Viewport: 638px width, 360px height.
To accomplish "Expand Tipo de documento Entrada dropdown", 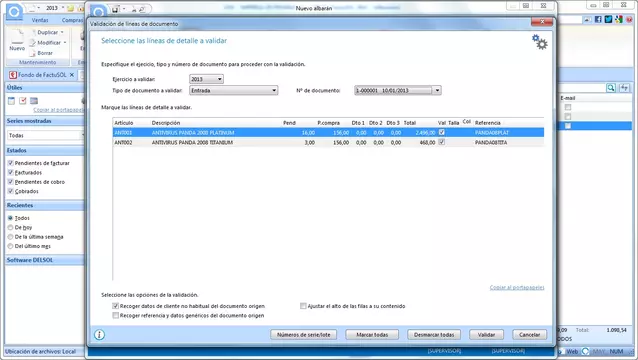I will pyautogui.click(x=234, y=90).
